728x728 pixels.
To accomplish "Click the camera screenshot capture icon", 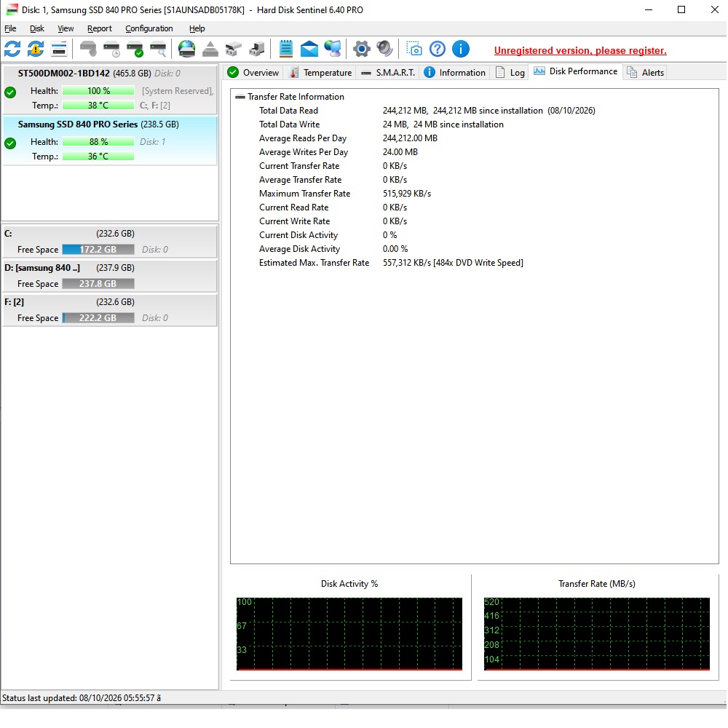I will click(x=414, y=49).
